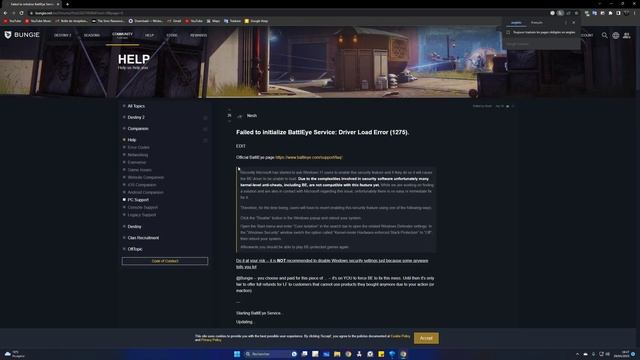Click the translate icon in the address bar
Viewport: 640px width, 360px height.
560,13
